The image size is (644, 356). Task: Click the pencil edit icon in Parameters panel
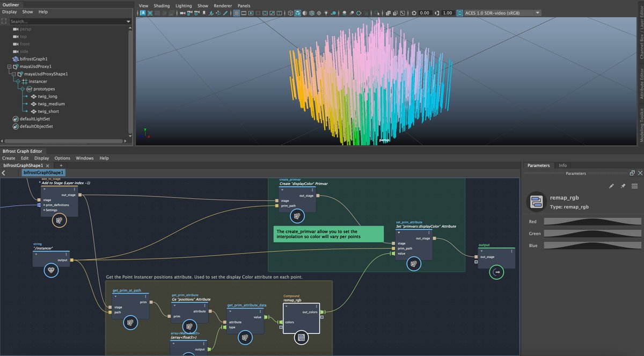(611, 186)
